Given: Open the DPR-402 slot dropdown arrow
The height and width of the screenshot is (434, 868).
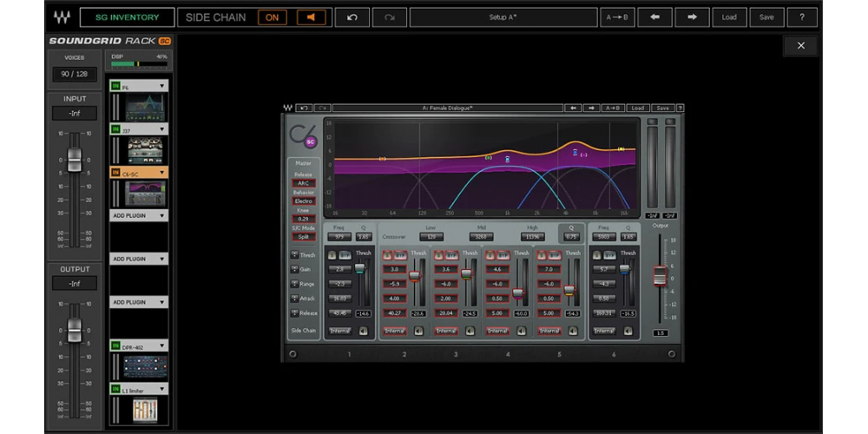Looking at the screenshot, I should point(161,345).
